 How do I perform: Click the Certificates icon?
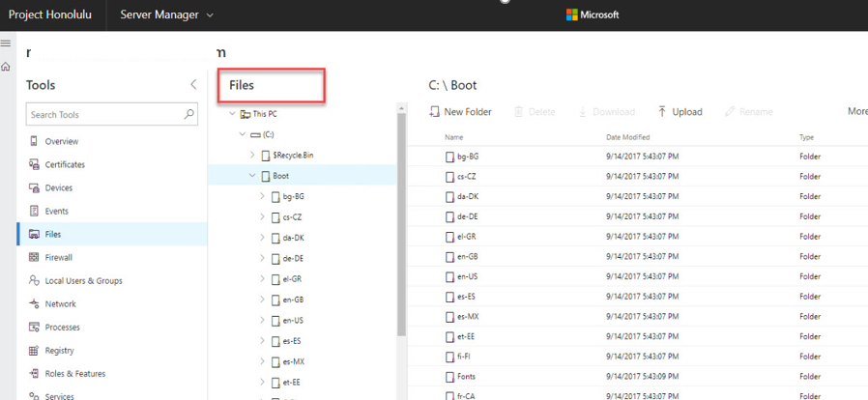(x=34, y=164)
